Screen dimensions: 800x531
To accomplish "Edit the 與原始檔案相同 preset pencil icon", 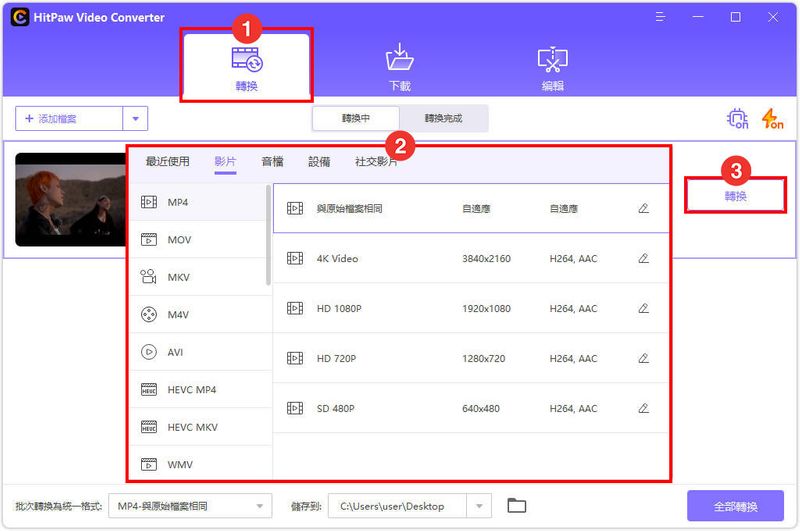I will tap(643, 208).
